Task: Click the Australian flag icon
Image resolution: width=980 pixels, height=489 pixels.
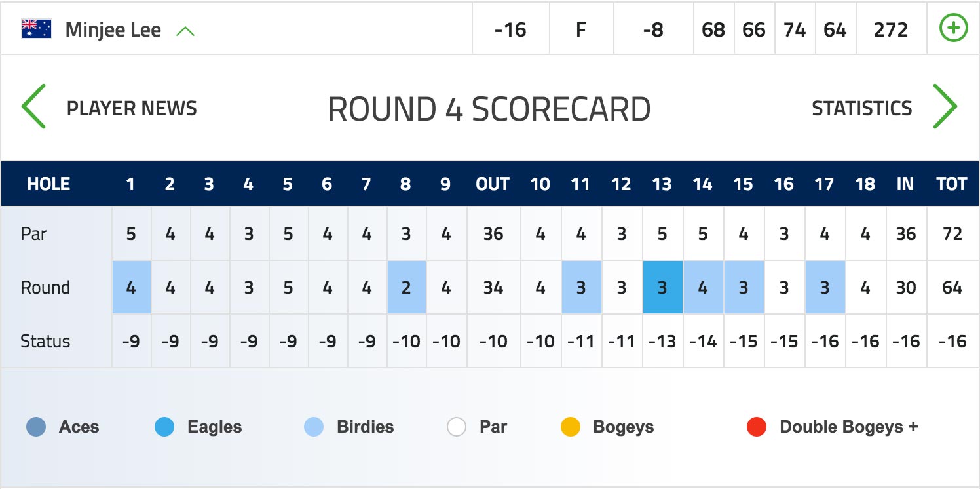Action: pyautogui.click(x=37, y=29)
